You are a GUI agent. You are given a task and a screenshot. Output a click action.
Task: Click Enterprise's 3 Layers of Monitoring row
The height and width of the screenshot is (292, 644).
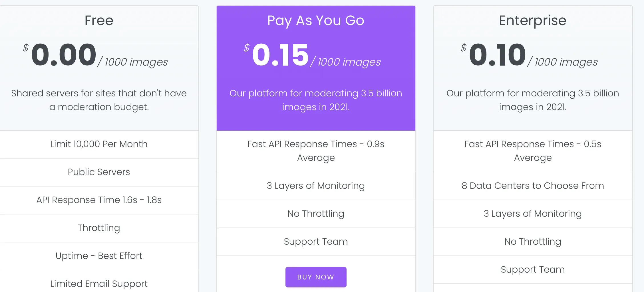532,214
